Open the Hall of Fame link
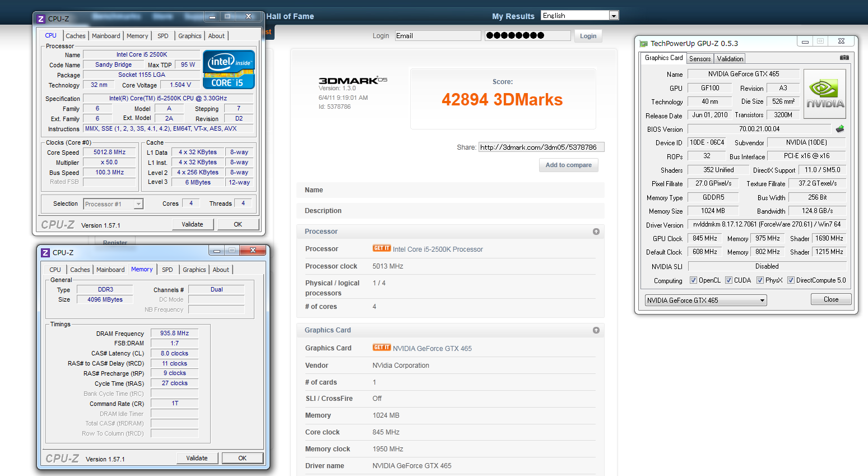868x476 pixels. (290, 16)
